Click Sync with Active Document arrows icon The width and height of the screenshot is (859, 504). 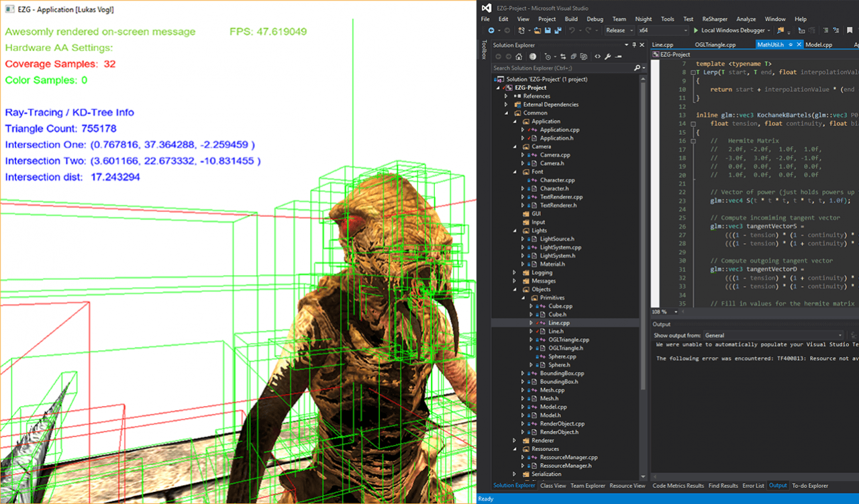563,56
